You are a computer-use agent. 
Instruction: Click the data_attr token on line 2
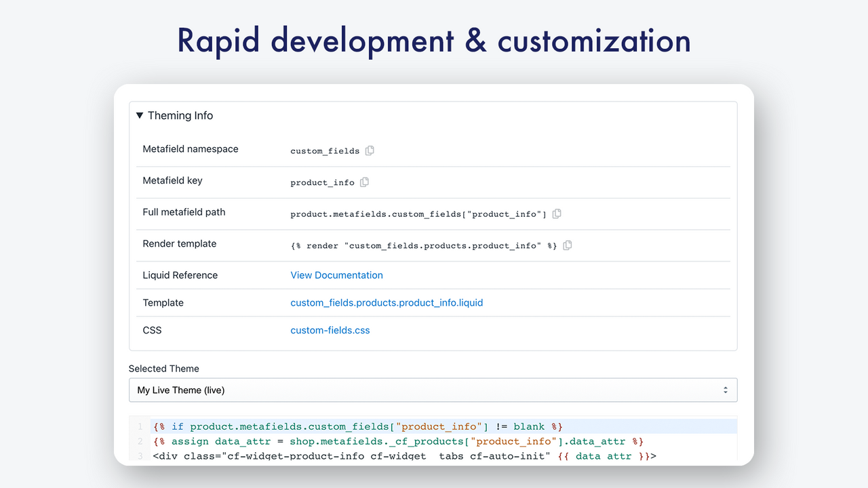pyautogui.click(x=243, y=441)
